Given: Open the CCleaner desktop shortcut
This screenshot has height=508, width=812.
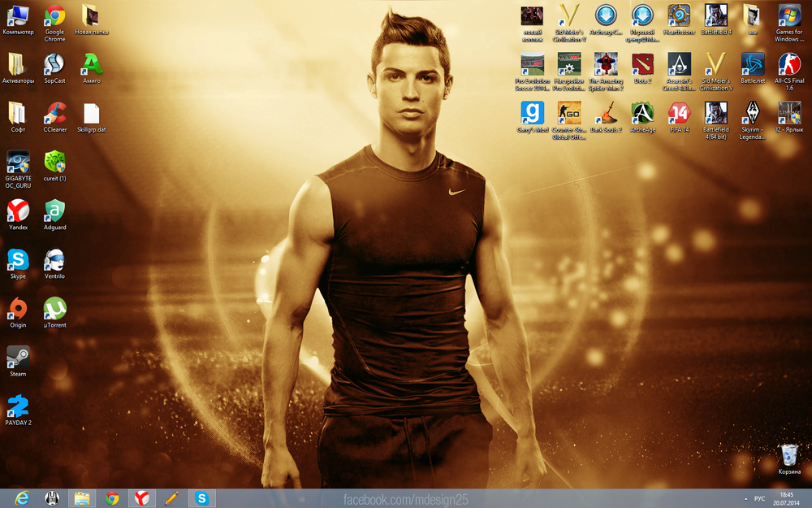Looking at the screenshot, I should 54,114.
